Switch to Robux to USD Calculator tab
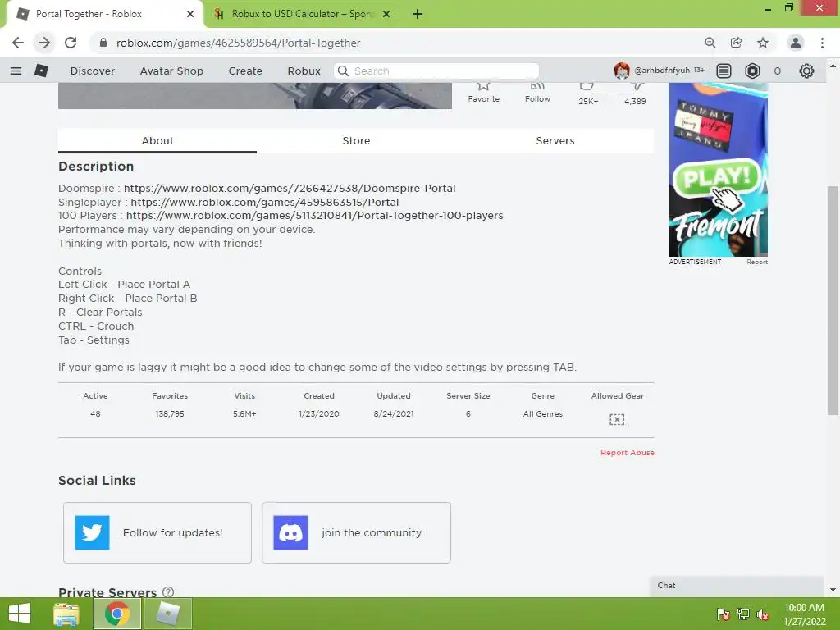 pyautogui.click(x=302, y=14)
